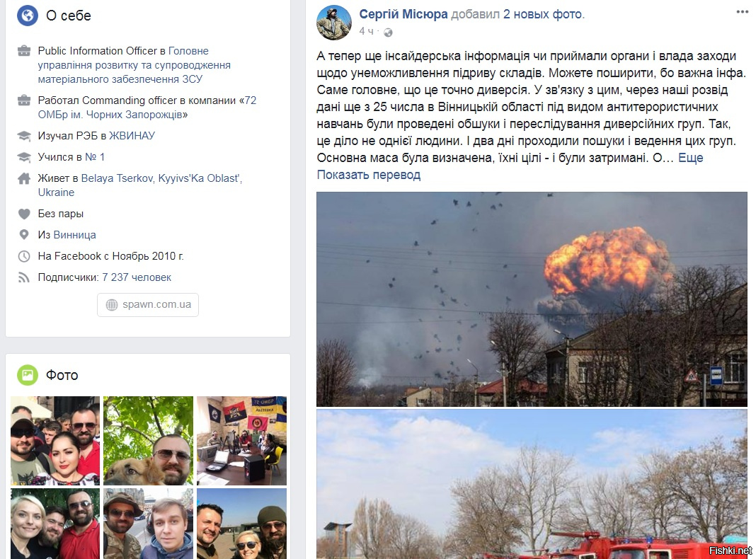Click the author's profile avatar in the post
This screenshot has width=756, height=559.
click(333, 22)
